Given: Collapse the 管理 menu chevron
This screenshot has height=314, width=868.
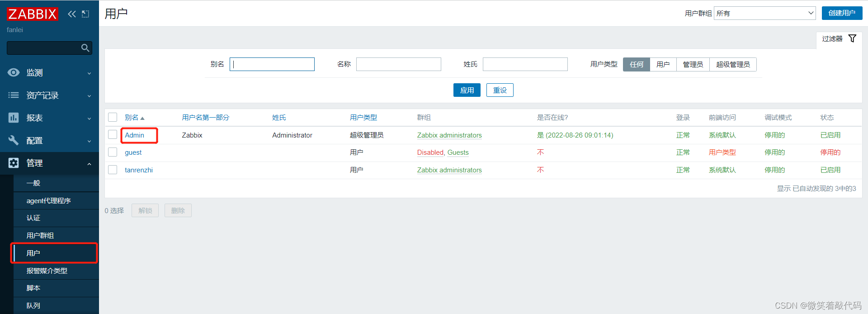Looking at the screenshot, I should 89,164.
